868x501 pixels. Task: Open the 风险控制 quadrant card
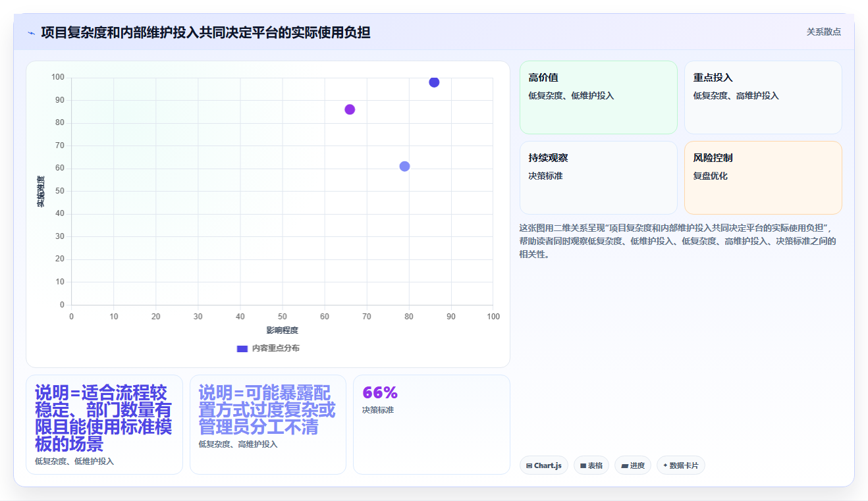point(763,178)
